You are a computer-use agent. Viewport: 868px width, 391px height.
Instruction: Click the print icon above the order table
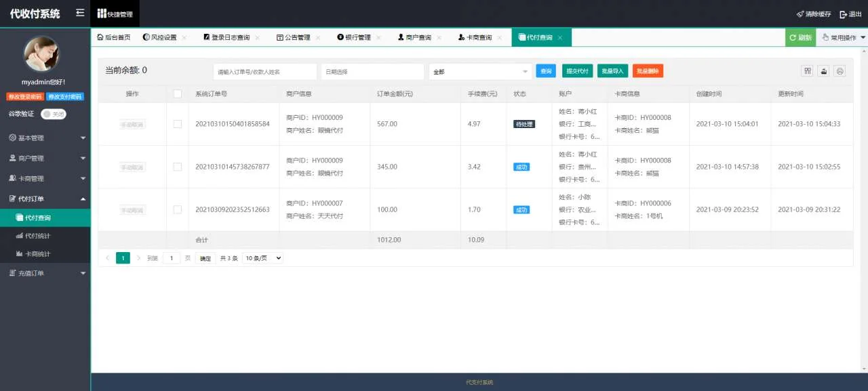click(840, 70)
